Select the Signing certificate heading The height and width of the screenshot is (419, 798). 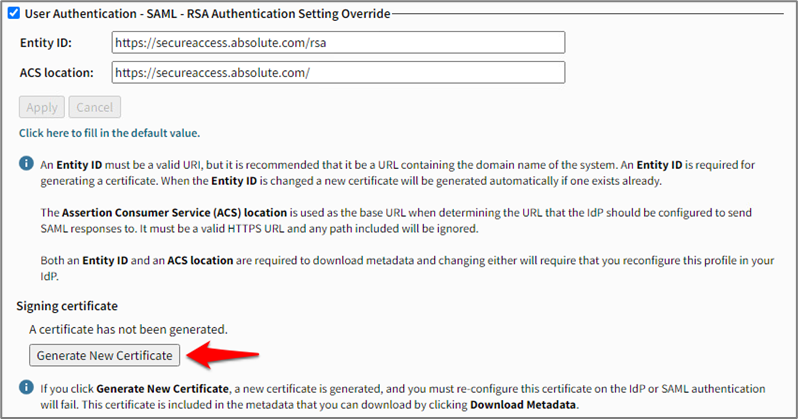67,305
